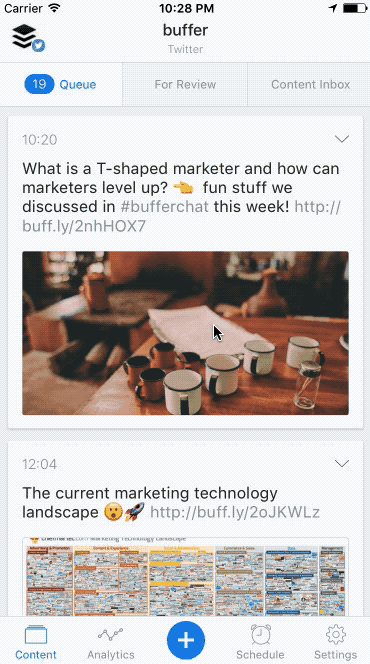The height and width of the screenshot is (664, 370).
Task: Open the coffee mugs photo
Action: tap(185, 333)
